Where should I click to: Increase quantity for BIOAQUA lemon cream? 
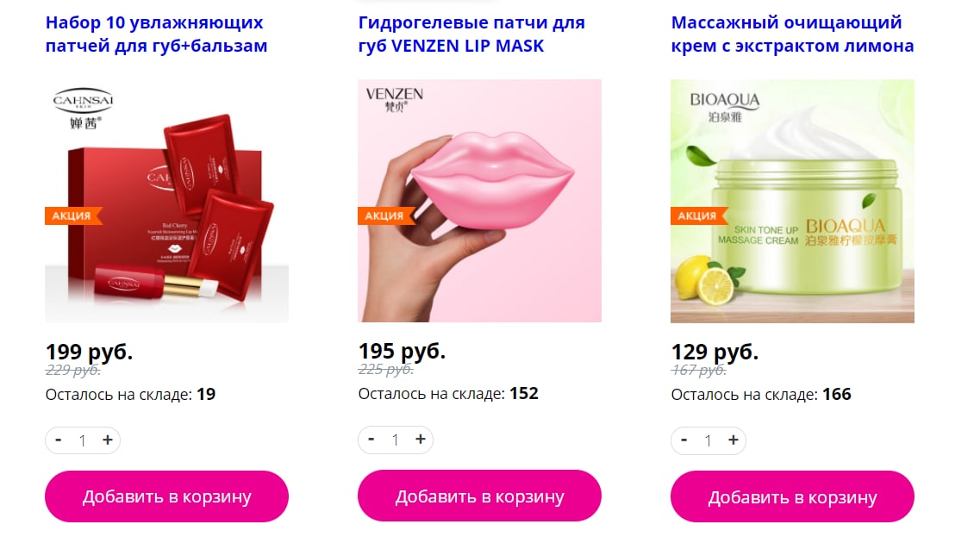(x=733, y=440)
